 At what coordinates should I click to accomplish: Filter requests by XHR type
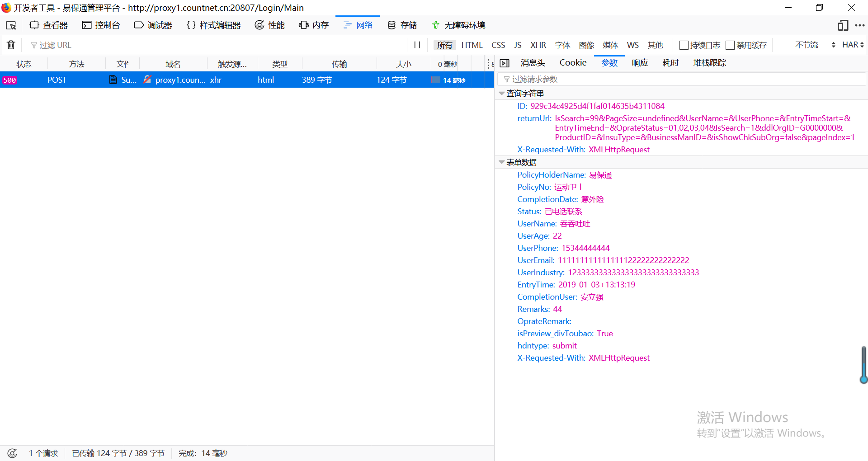[538, 45]
